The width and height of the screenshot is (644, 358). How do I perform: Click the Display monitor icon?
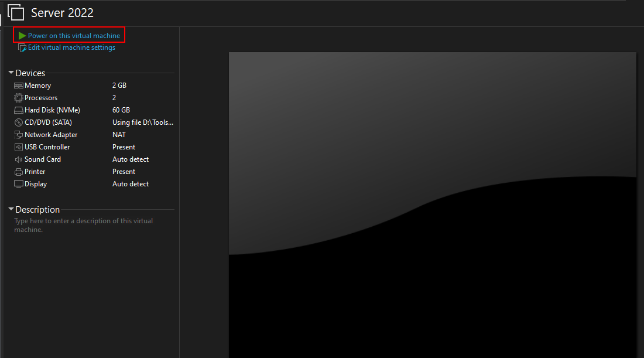pos(19,184)
